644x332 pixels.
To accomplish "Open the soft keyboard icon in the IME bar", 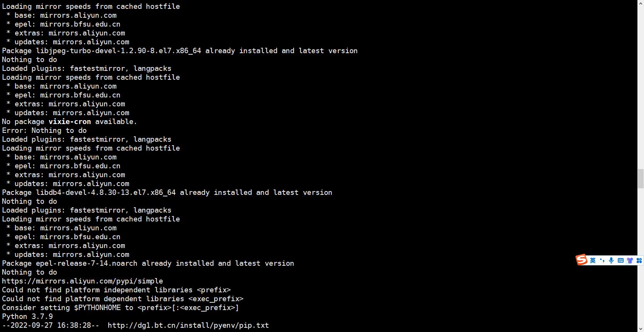I will (621, 261).
